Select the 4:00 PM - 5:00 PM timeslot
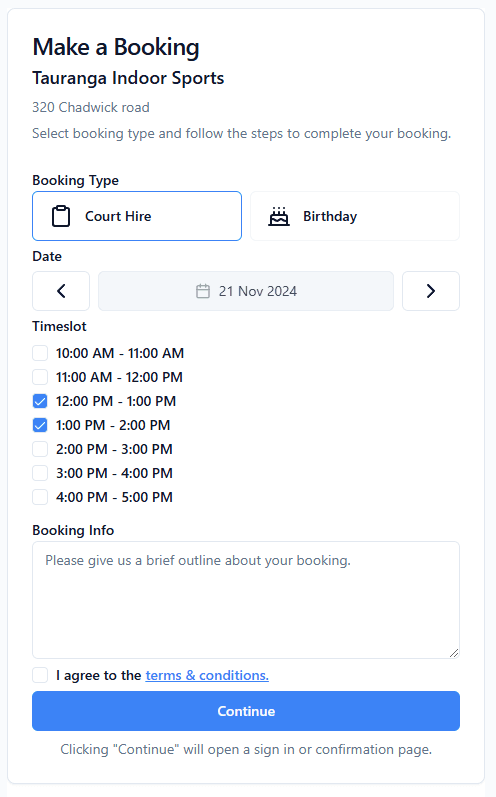496x797 pixels. point(40,497)
